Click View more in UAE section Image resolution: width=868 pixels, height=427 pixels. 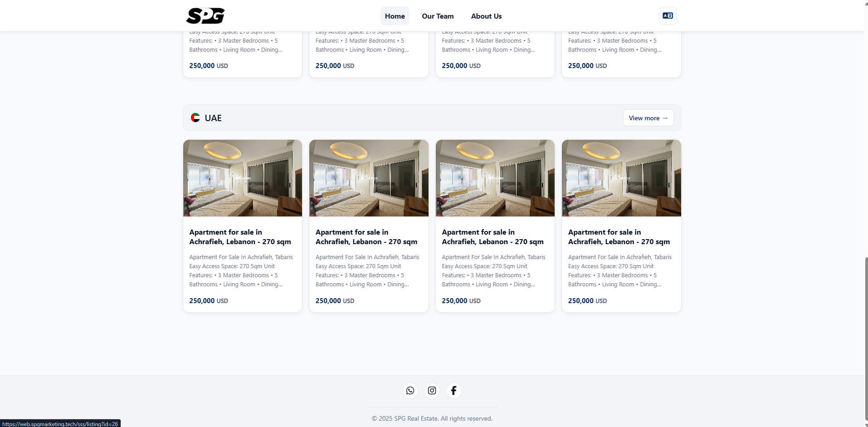coord(648,118)
